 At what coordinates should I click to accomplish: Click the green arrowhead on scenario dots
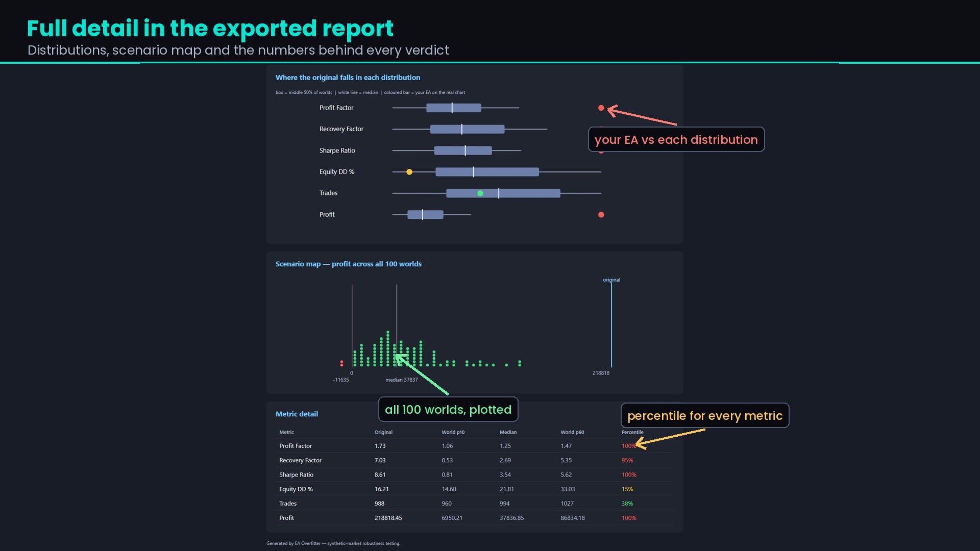coord(401,359)
